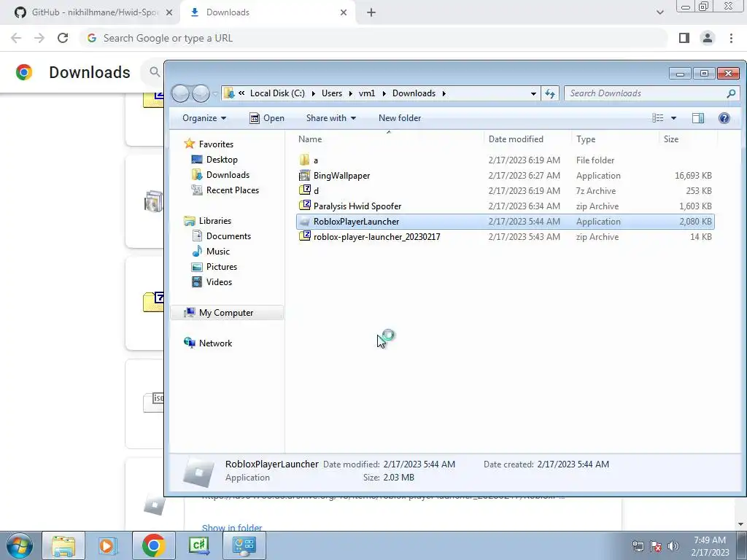
Task: Open the Organize menu
Action: point(204,118)
